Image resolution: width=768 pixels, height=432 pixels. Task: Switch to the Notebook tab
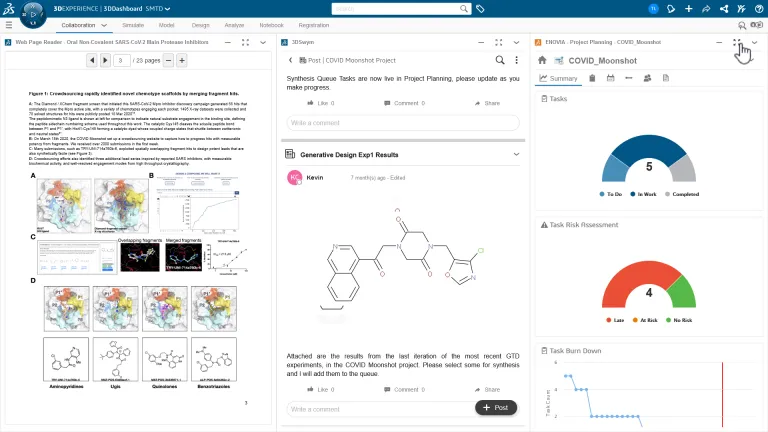click(x=271, y=25)
